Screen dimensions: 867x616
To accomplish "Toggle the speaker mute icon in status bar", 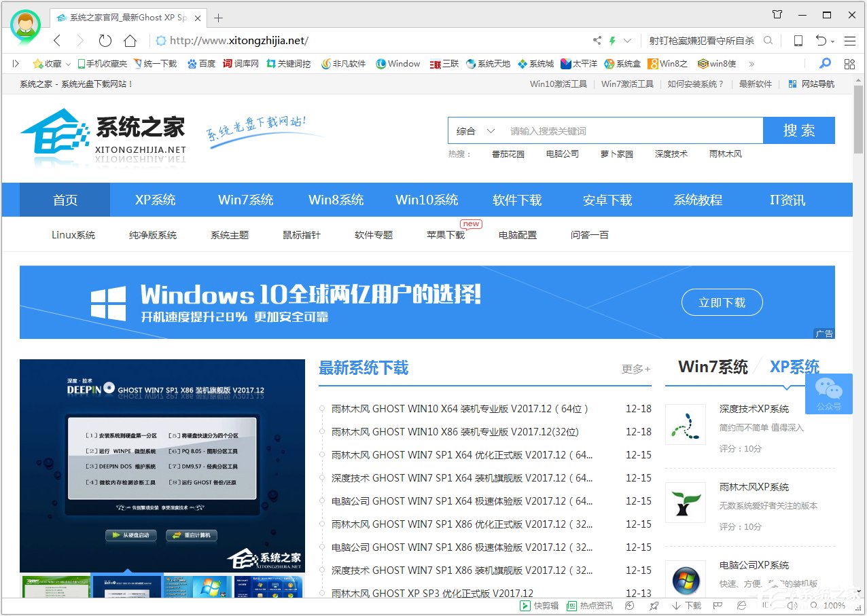I will [792, 605].
